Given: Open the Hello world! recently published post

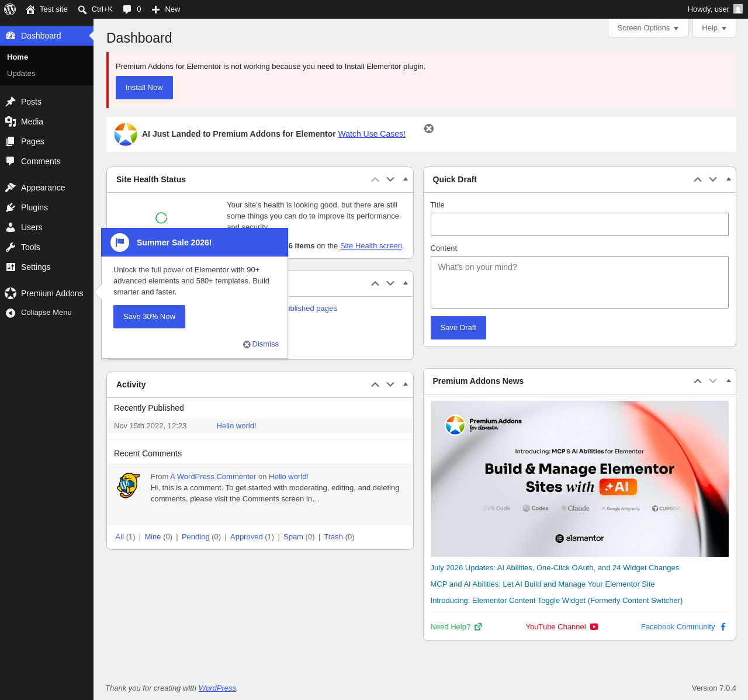Looking at the screenshot, I should pyautogui.click(x=236, y=426).
